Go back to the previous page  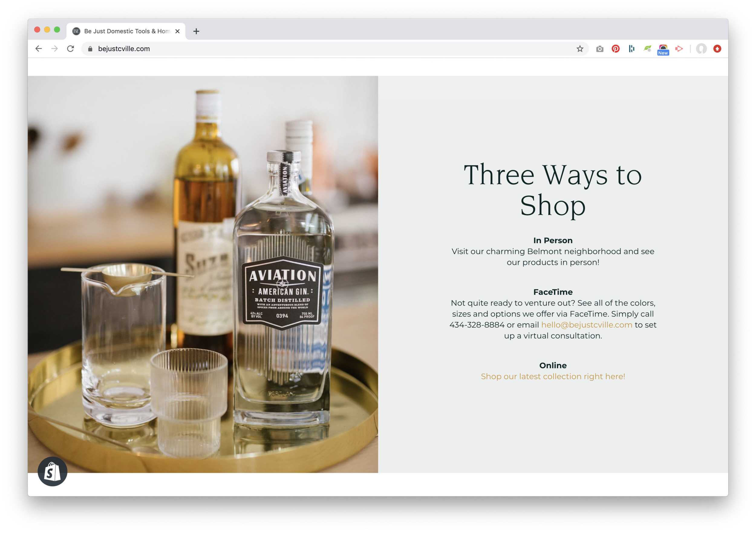pyautogui.click(x=39, y=49)
